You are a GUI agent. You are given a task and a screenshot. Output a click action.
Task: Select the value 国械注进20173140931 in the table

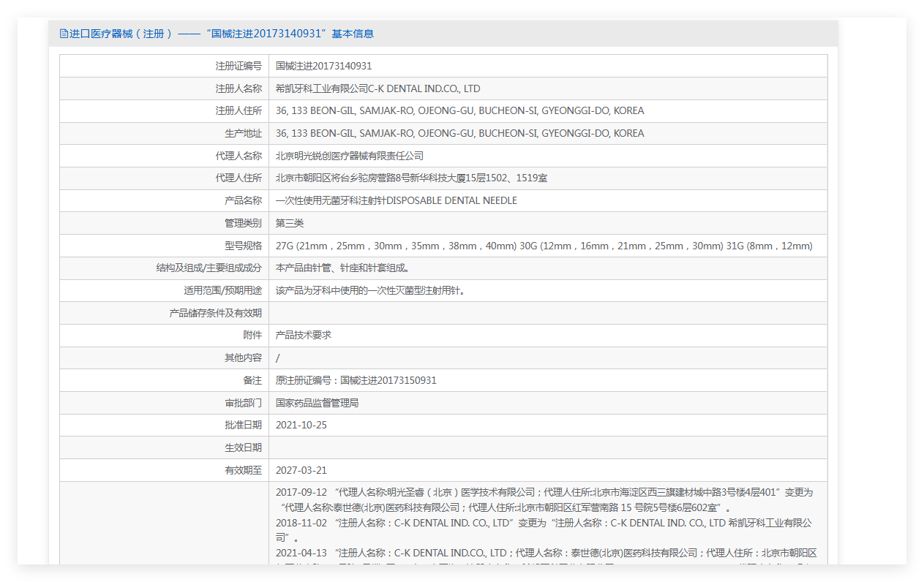(323, 66)
